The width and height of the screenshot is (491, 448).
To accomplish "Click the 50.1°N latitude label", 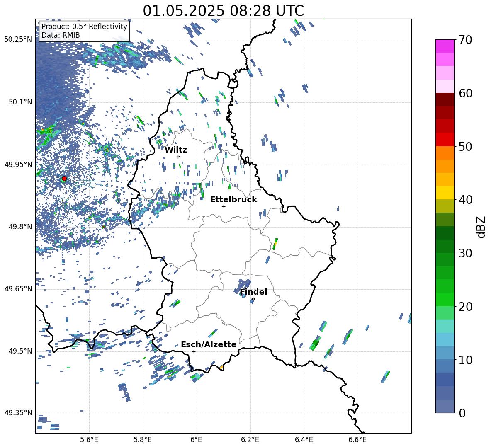I will tap(20, 102).
